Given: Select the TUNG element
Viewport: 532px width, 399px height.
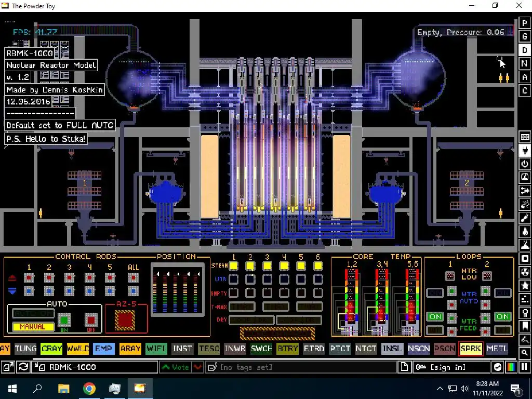Looking at the screenshot, I should pyautogui.click(x=25, y=349).
